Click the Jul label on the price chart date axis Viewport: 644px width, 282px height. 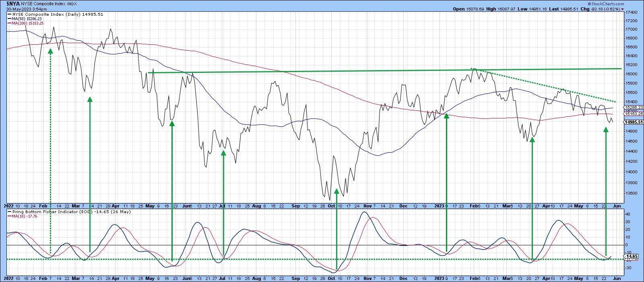coord(222,205)
